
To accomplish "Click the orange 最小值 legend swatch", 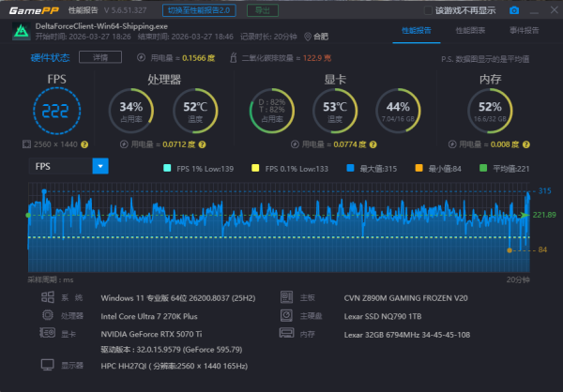I will tap(418, 168).
